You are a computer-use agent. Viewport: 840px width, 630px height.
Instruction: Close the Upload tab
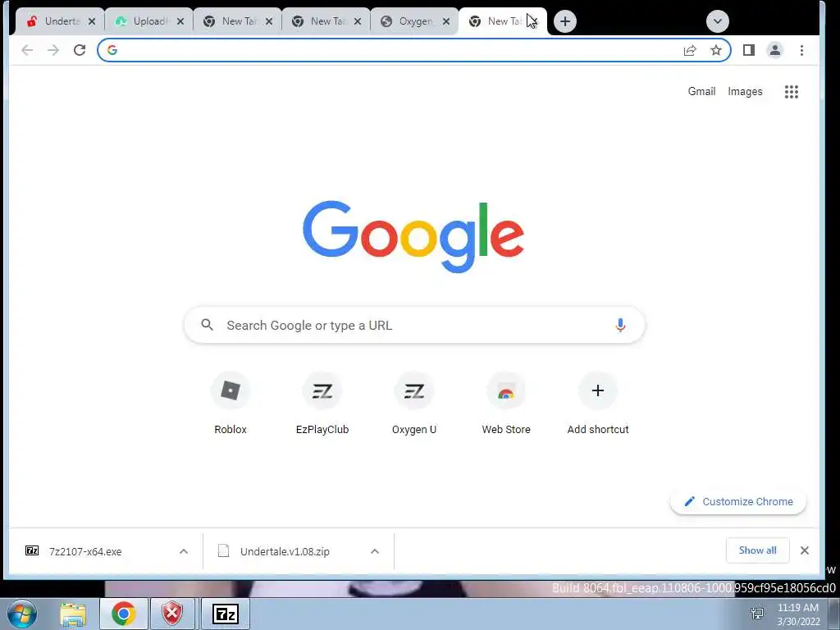[x=180, y=21]
